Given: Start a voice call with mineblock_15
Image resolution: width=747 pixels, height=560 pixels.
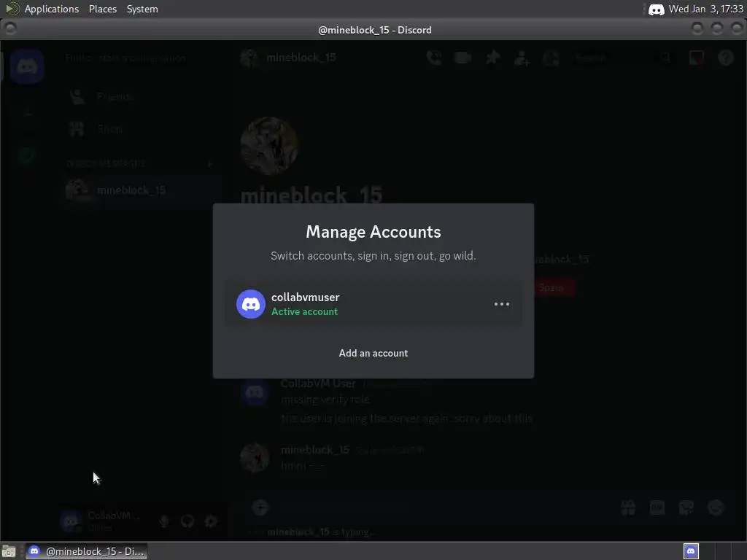Looking at the screenshot, I should click(434, 58).
